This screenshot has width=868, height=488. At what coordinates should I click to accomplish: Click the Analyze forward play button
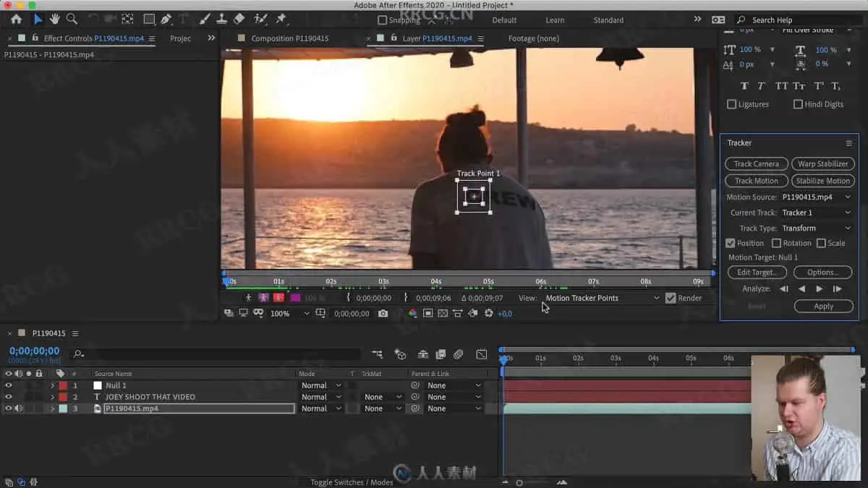[819, 288]
